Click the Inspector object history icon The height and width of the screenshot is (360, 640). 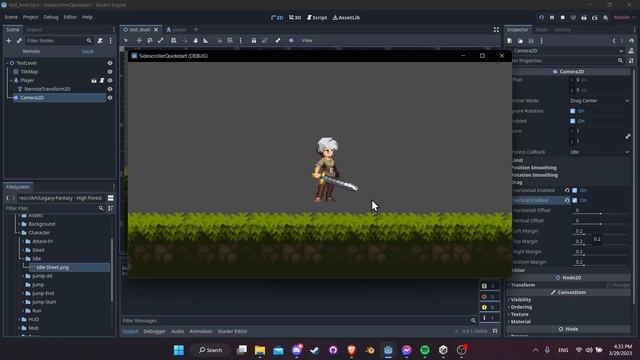click(x=631, y=41)
